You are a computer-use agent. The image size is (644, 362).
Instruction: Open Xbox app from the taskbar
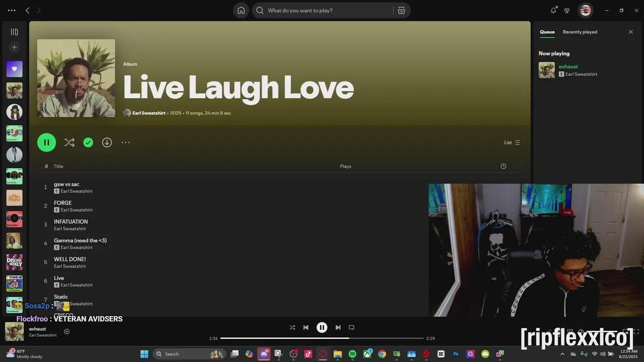click(x=367, y=354)
